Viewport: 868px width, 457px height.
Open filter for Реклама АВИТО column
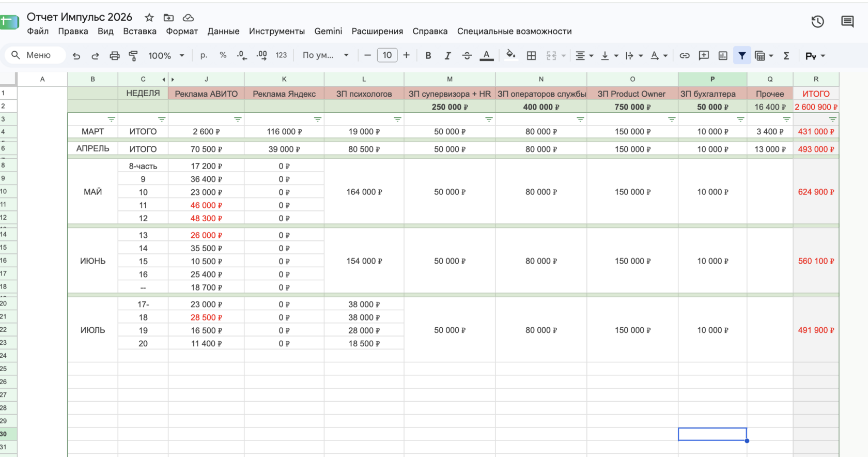(x=238, y=119)
